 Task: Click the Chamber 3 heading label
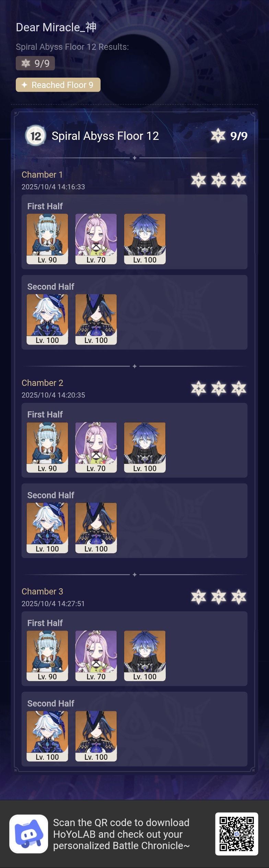click(42, 591)
